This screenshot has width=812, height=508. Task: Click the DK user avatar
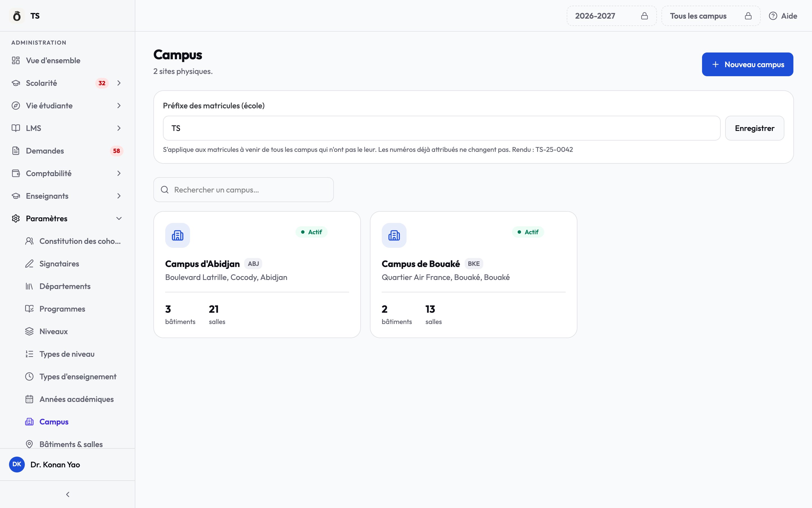click(17, 464)
